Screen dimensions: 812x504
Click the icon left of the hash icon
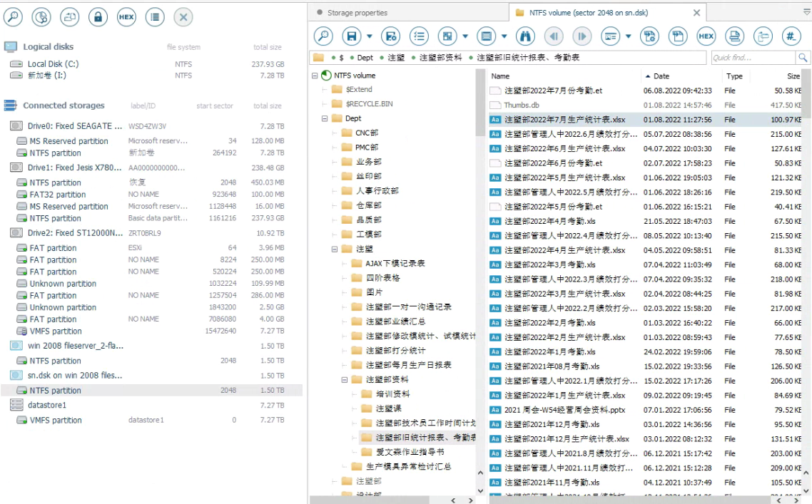(763, 36)
